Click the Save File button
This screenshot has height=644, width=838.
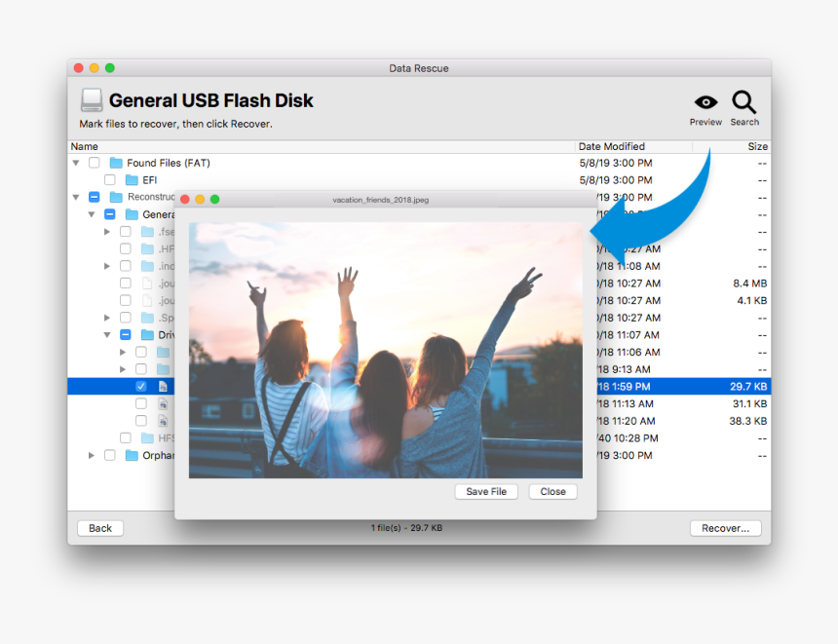tap(486, 492)
